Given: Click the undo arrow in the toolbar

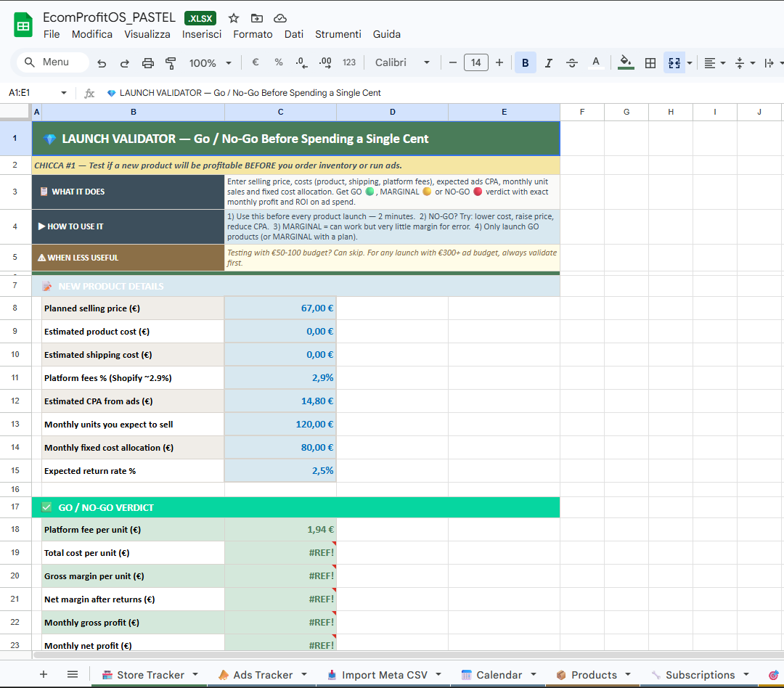Looking at the screenshot, I should (102, 63).
